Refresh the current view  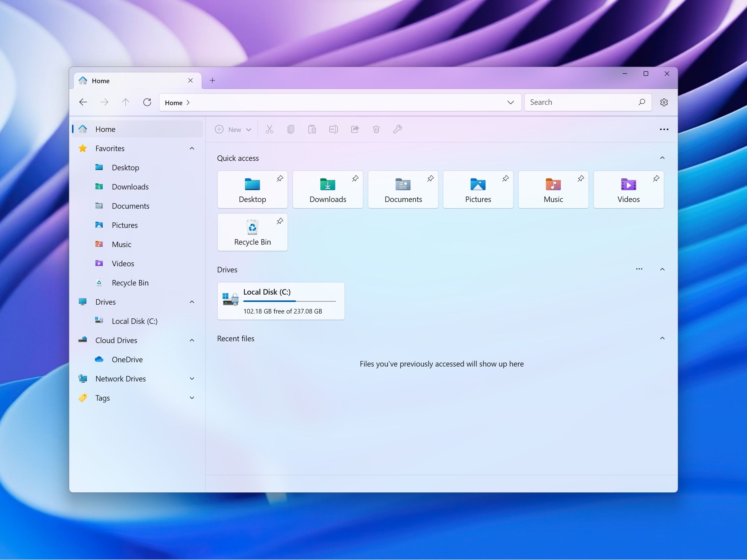click(x=147, y=102)
